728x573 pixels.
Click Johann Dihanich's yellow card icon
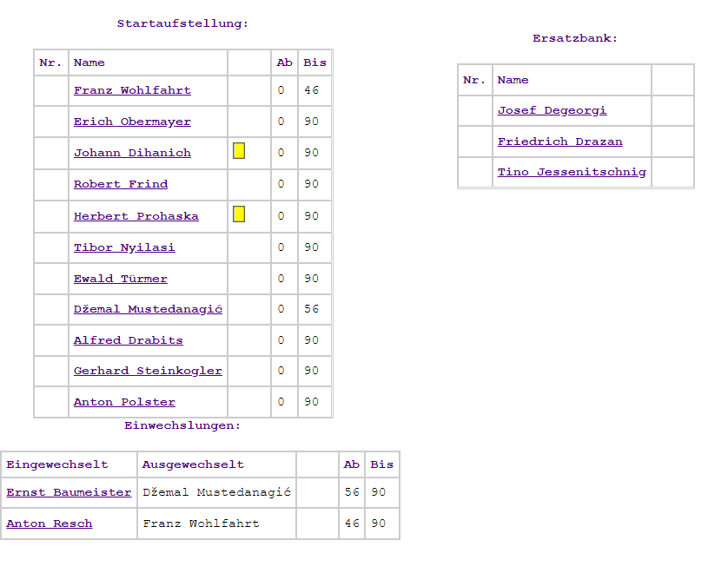click(239, 151)
